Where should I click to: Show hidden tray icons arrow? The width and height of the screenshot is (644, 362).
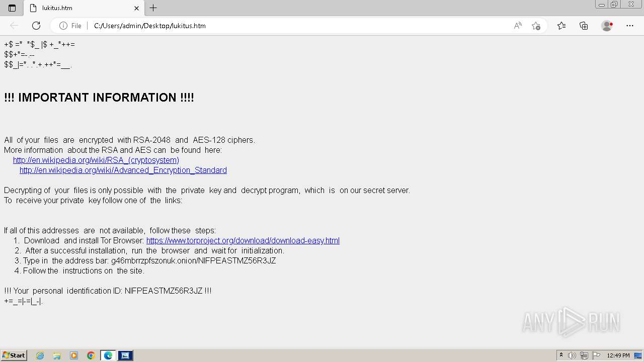(561, 355)
